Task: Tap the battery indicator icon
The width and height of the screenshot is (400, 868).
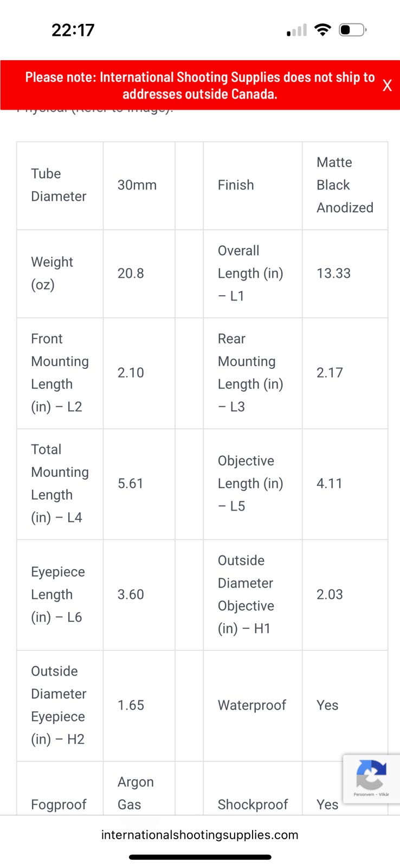Action: 352,30
